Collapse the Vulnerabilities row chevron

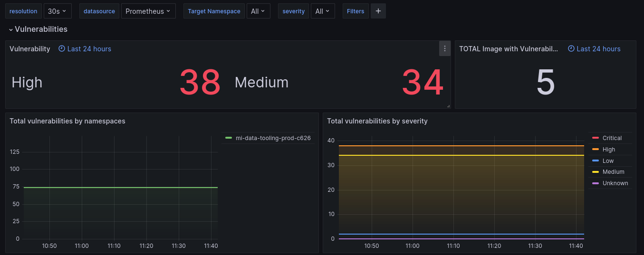point(11,30)
